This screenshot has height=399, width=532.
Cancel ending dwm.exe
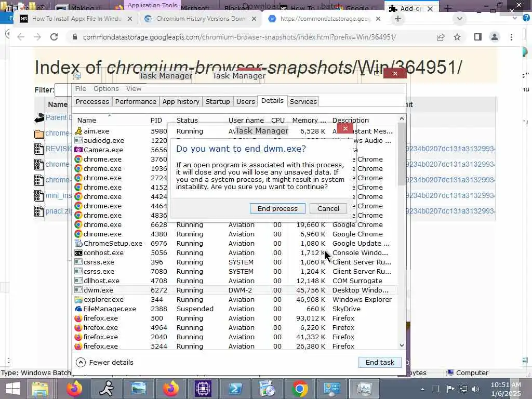(328, 208)
